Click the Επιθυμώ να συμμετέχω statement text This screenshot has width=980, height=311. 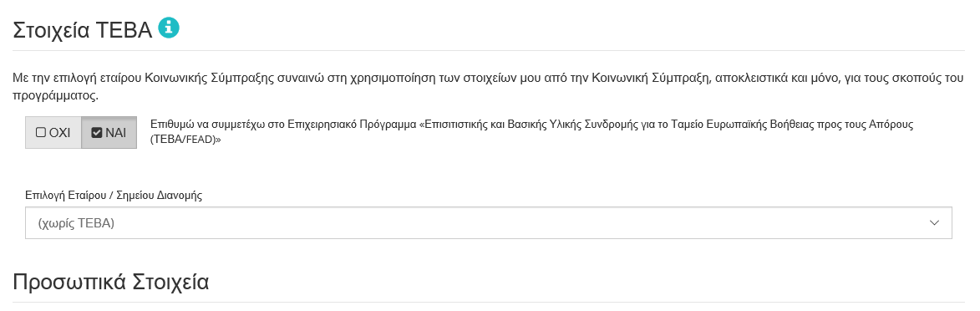tap(532, 131)
